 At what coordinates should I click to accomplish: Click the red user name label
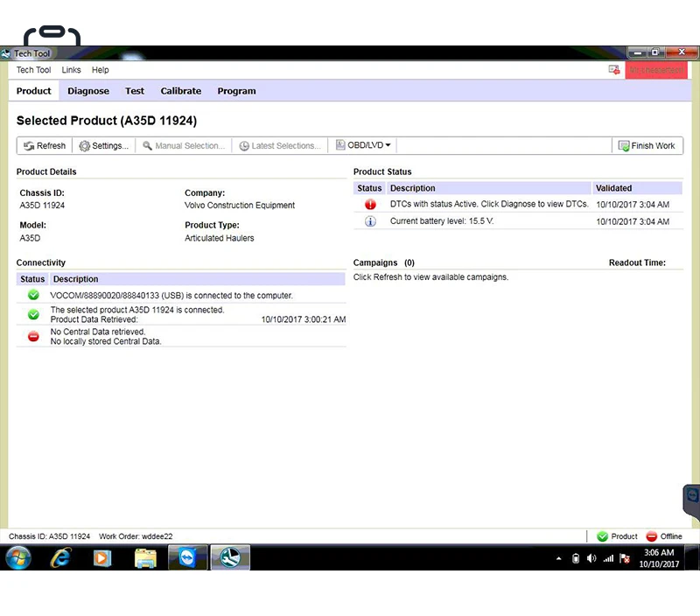tap(655, 70)
